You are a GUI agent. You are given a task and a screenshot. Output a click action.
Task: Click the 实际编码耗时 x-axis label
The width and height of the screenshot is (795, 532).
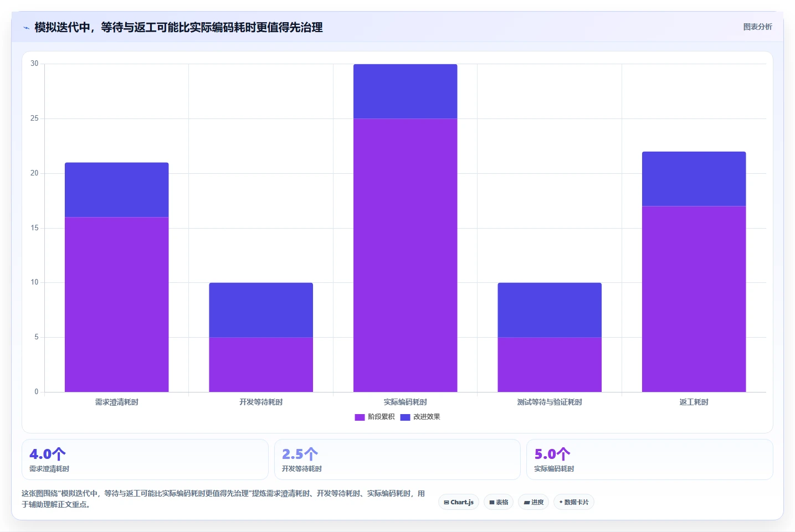406,402
